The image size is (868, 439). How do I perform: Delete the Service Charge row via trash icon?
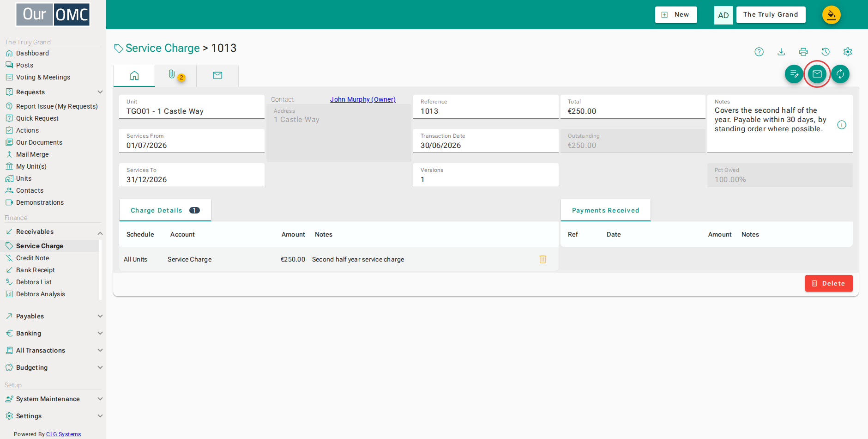543,259
